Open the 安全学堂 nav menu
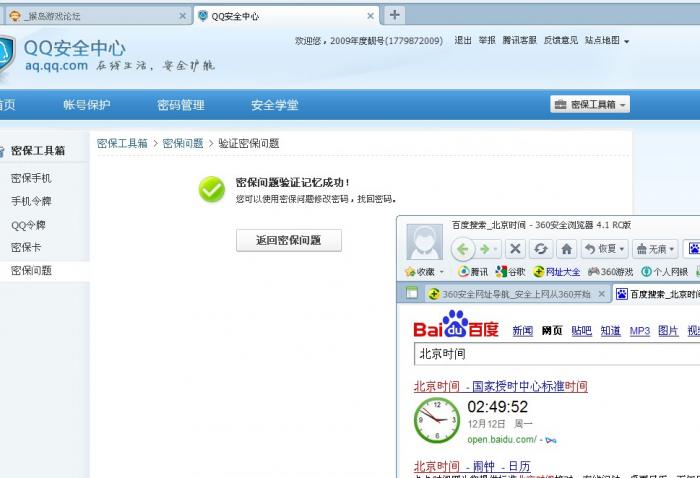This screenshot has width=700, height=478. tap(275, 104)
